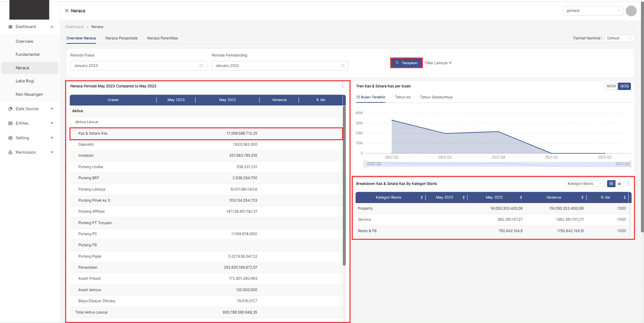Open three-dot menu of Breakdown Kas panel

[x=628, y=183]
